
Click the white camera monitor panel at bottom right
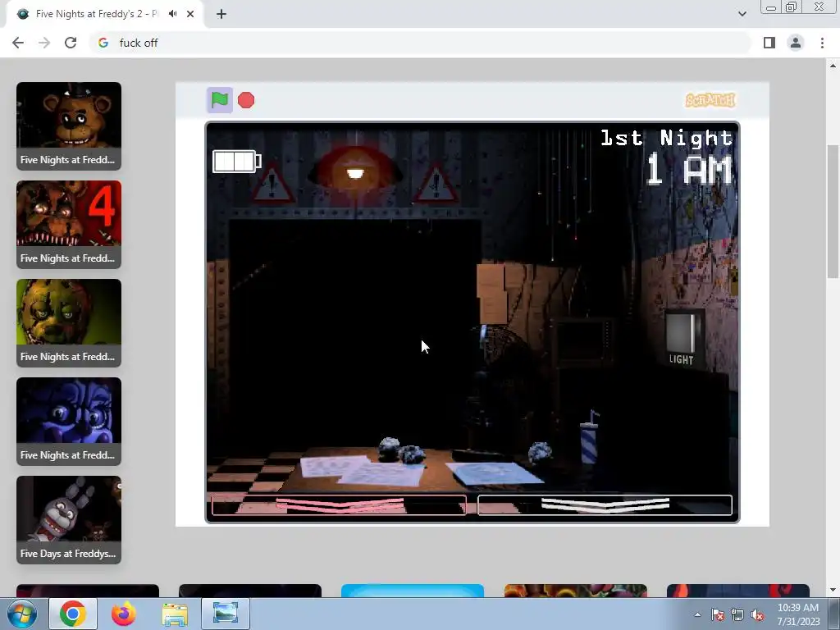pos(605,505)
